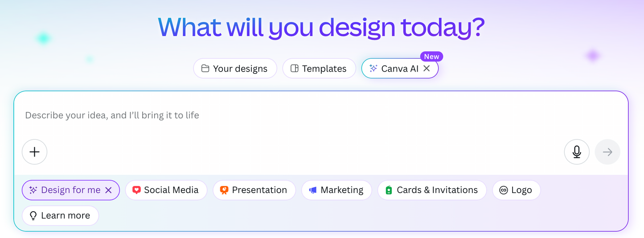
Task: Click the New badge on Canva AI
Action: click(431, 56)
